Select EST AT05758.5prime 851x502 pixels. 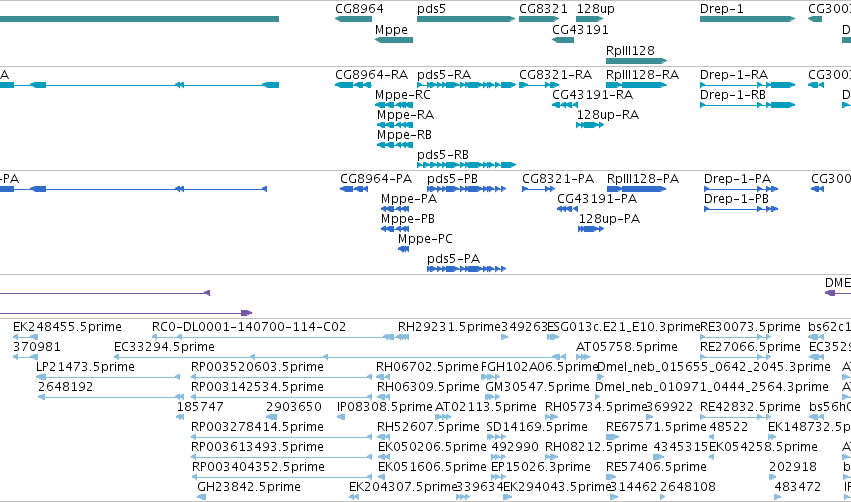click(x=626, y=347)
